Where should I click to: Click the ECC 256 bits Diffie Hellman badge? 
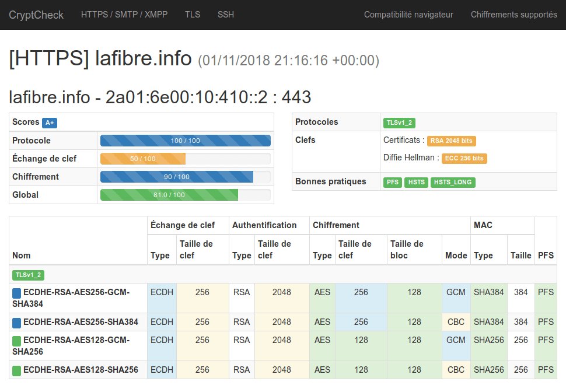464,158
